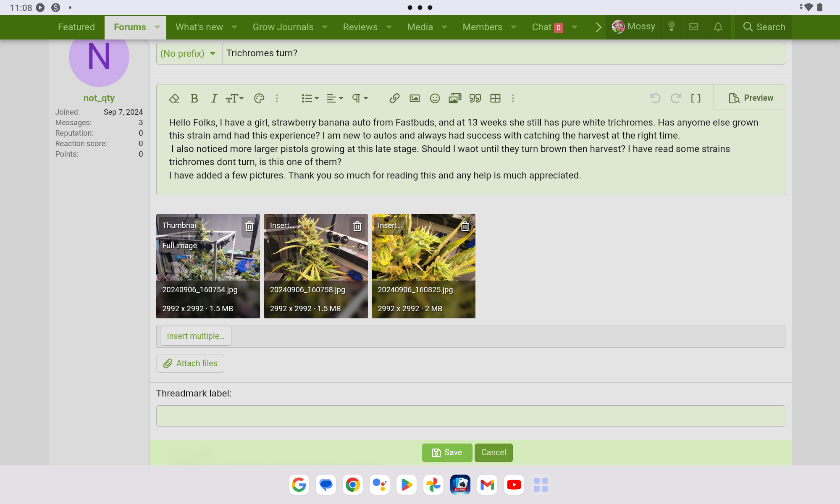The height and width of the screenshot is (504, 840).
Task: Click into the message body text
Action: click(x=470, y=149)
